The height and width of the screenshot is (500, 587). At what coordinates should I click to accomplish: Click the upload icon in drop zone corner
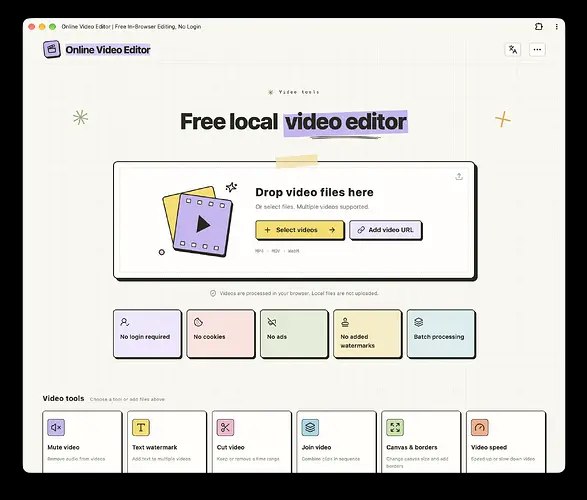(x=459, y=177)
